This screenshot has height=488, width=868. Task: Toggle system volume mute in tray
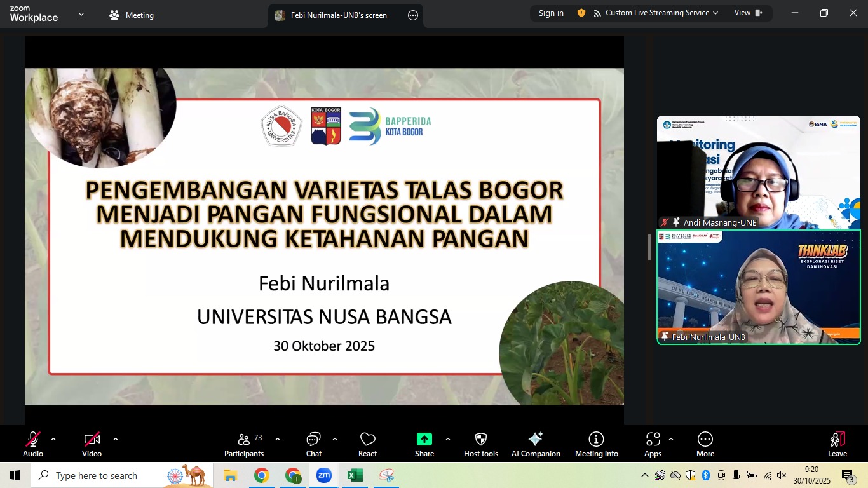click(782, 475)
